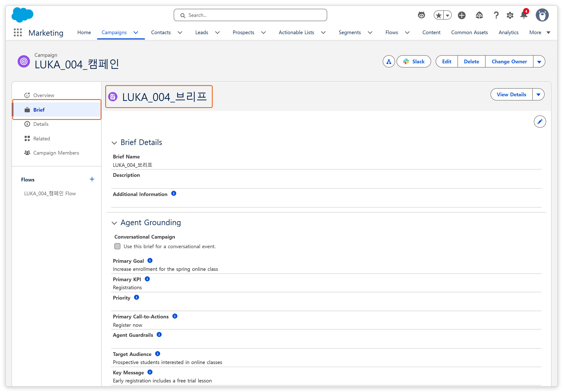The image size is (563, 392).
Task: Check 'Use this brief for a conversational event'
Action: pos(118,246)
